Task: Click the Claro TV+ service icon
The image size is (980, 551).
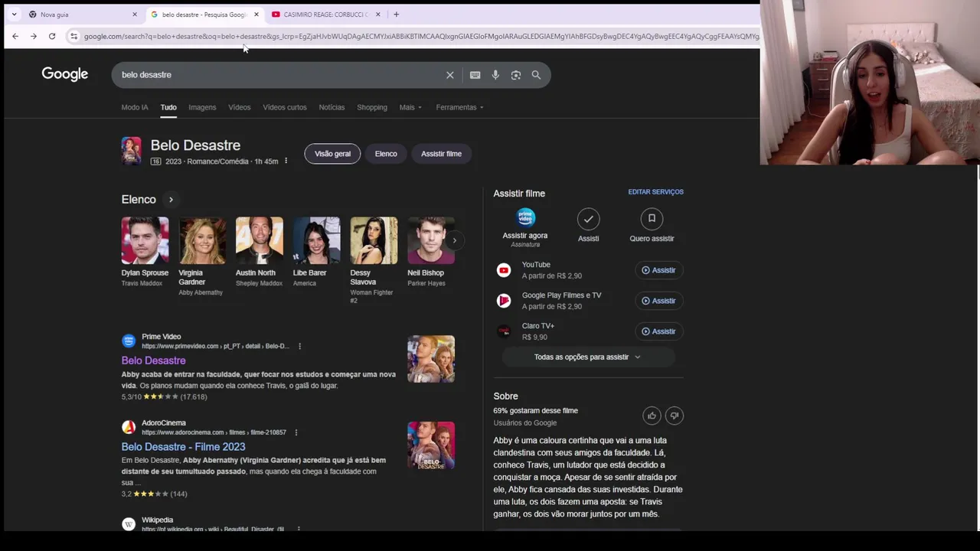Action: point(504,331)
